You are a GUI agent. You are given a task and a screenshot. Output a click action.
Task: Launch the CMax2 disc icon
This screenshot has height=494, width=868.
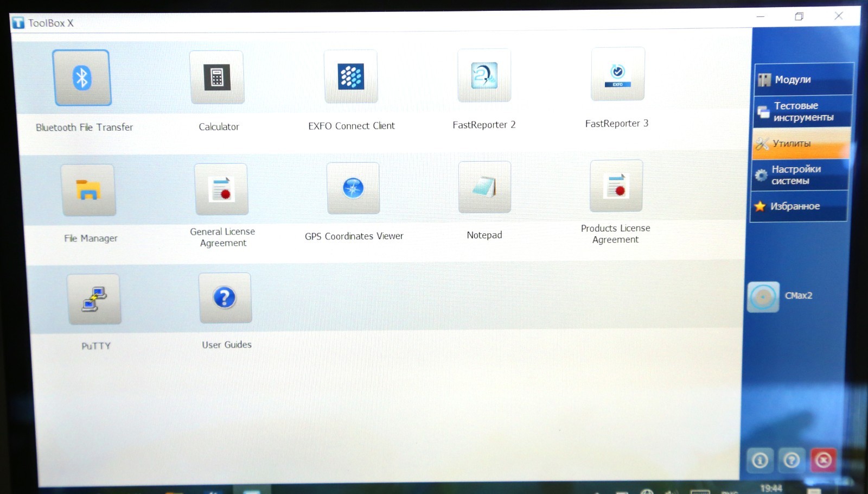point(763,297)
